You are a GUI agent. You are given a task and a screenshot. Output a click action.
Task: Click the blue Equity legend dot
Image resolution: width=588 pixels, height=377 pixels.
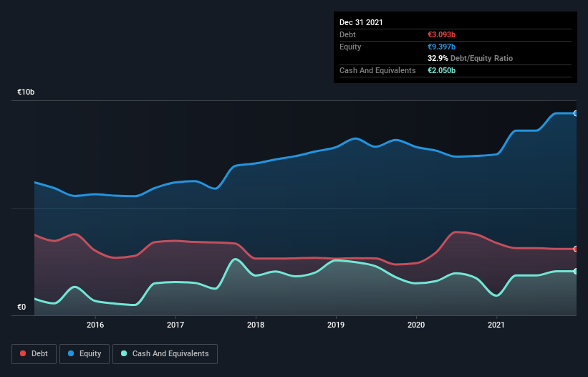click(x=71, y=353)
